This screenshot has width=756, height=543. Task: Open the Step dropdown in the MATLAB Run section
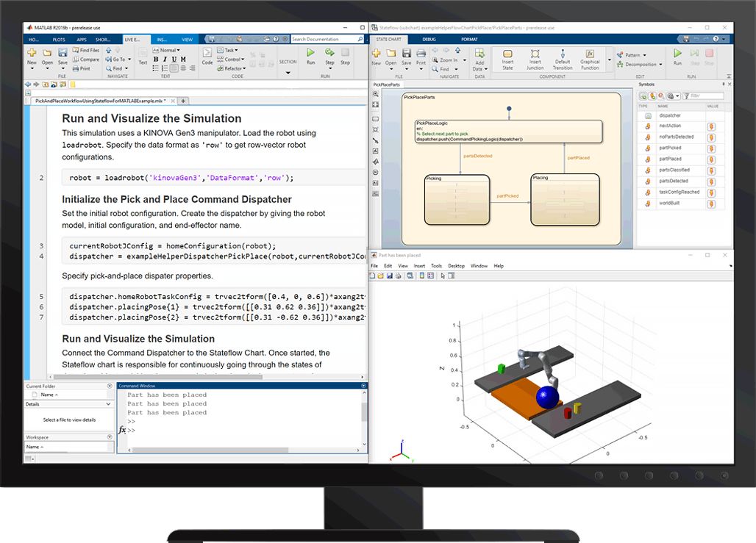[x=329, y=68]
